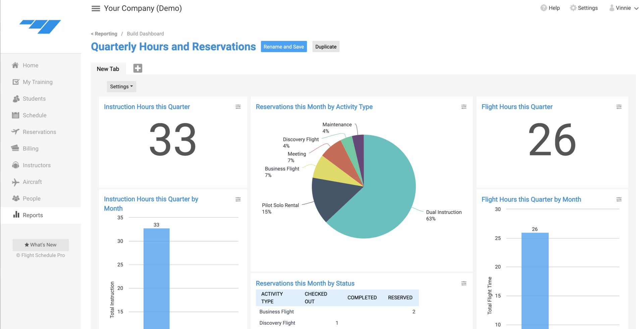The height and width of the screenshot is (329, 644).
Task: Open Flight Hours this Quarter widget menu
Action: (619, 107)
